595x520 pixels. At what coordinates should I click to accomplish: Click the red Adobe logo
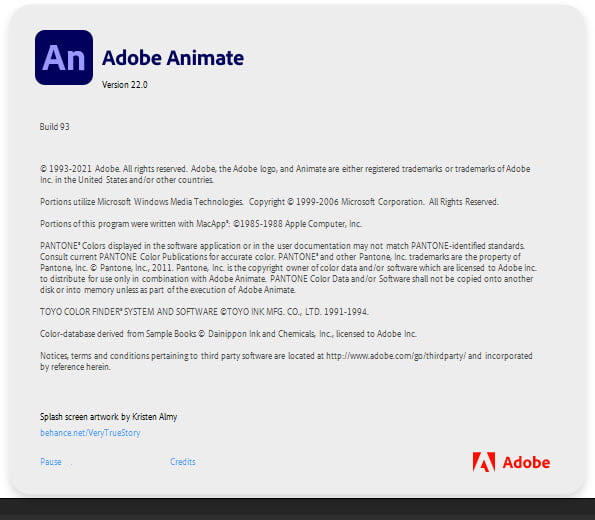tap(511, 462)
